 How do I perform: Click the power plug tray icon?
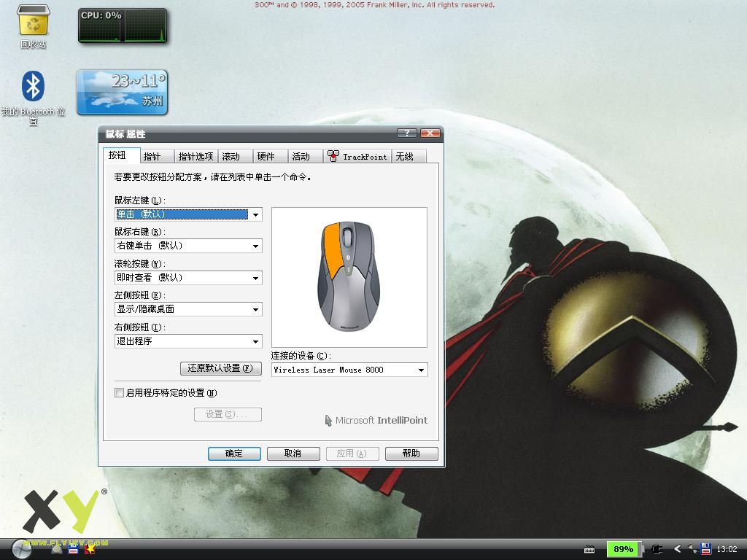pyautogui.click(x=657, y=550)
